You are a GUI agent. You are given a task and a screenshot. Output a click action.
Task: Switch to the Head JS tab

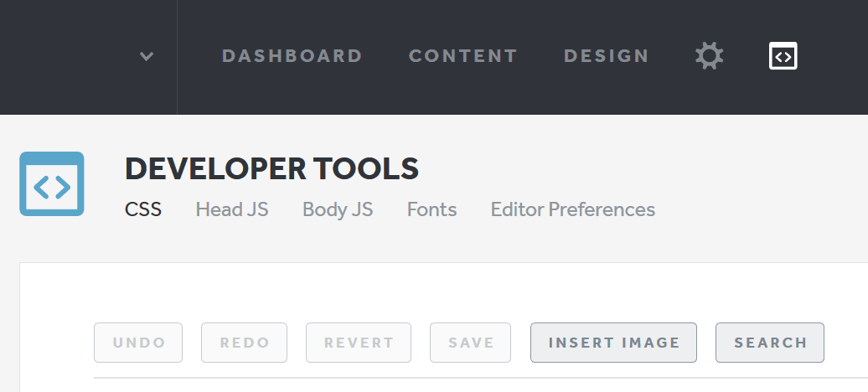tap(232, 209)
